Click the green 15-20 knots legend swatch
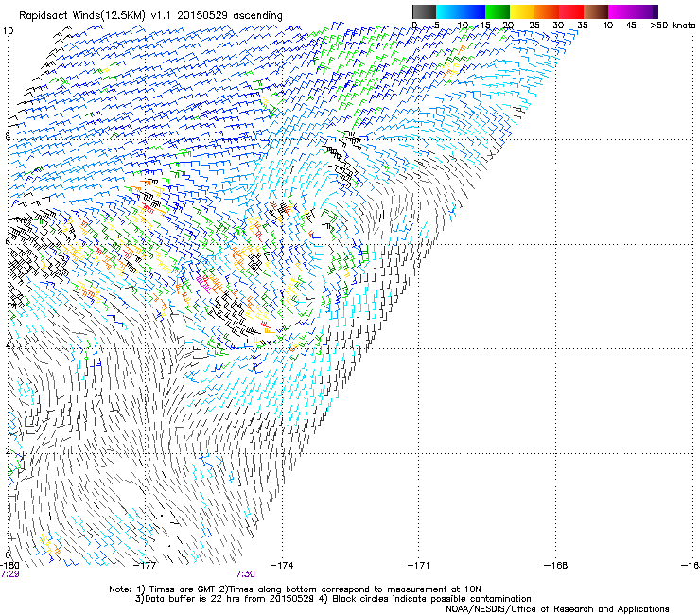 point(498,11)
